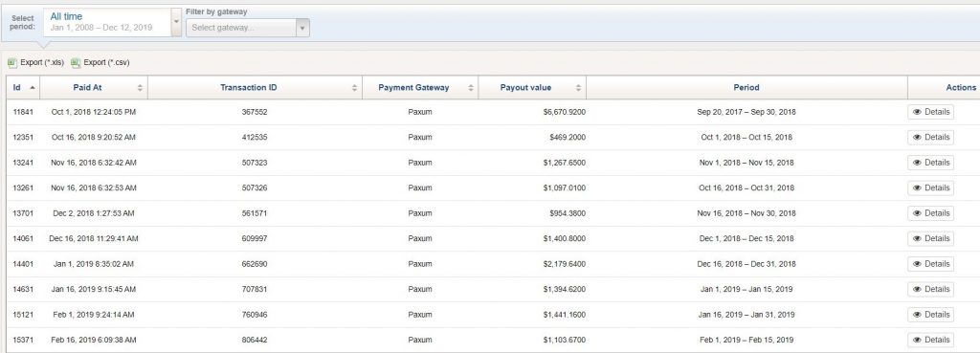Click payout value $2,179.6400
This screenshot has height=353, width=980.
(x=565, y=264)
